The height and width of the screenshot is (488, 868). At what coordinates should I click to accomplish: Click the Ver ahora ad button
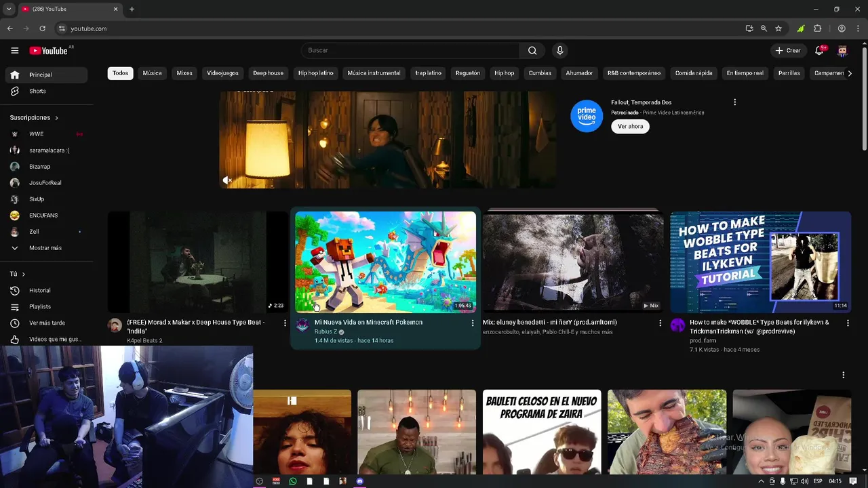(x=630, y=126)
